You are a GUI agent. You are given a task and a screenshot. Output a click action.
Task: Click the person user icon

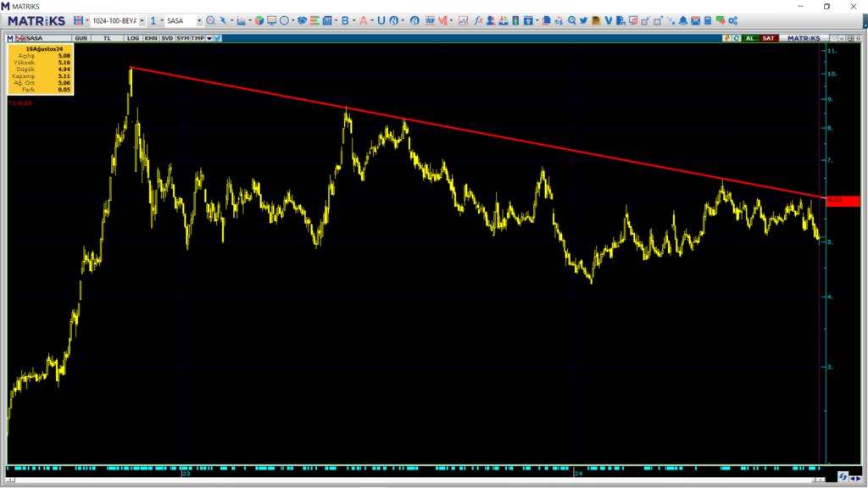(x=491, y=20)
